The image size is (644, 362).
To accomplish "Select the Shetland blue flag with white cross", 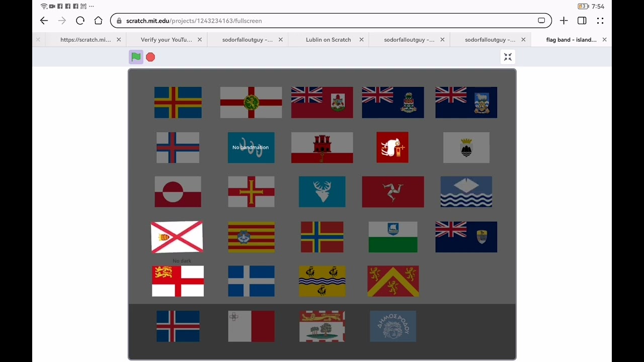I will pyautogui.click(x=251, y=282).
